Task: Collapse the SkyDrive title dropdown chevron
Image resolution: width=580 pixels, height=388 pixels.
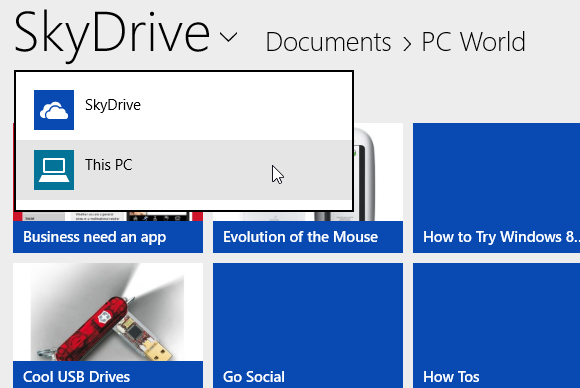Action: [x=228, y=37]
